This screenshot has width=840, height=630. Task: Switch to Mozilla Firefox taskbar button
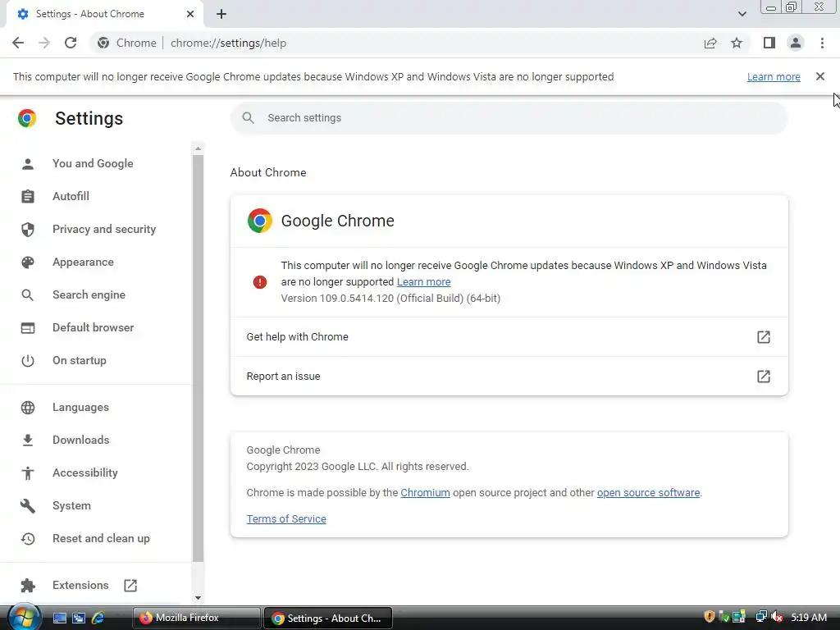[x=195, y=618]
